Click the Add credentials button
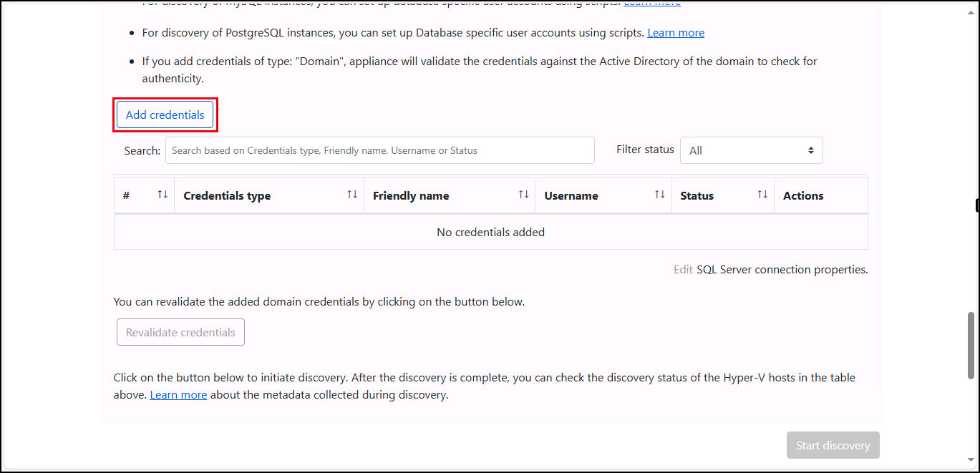This screenshot has width=980, height=473. pos(165,114)
